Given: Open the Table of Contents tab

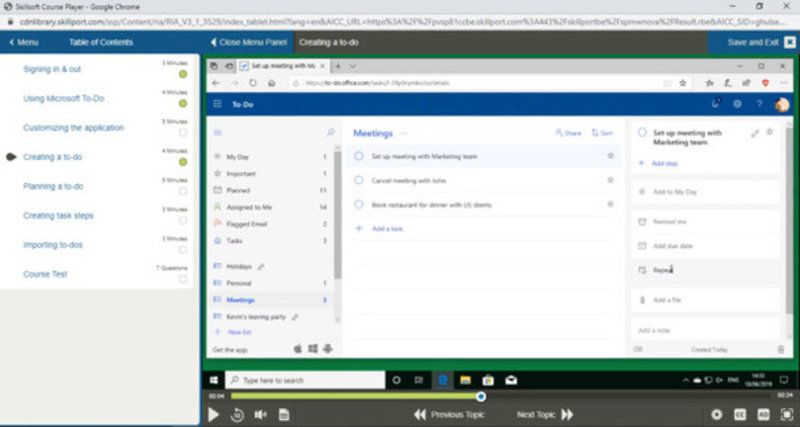Looking at the screenshot, I should (x=101, y=42).
